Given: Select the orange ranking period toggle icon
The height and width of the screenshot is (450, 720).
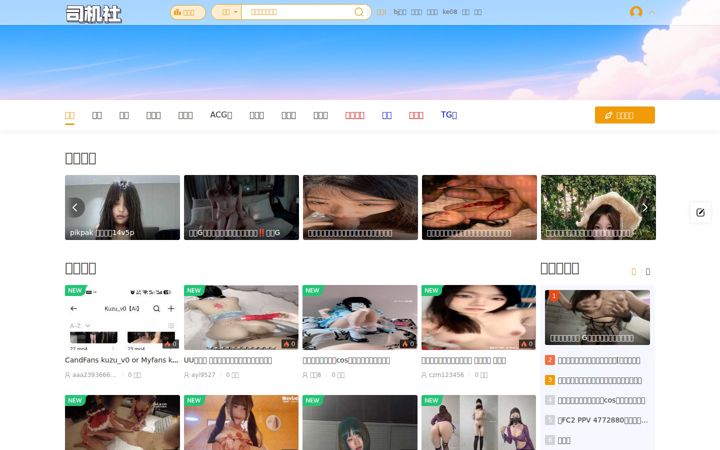Looking at the screenshot, I should (x=634, y=272).
